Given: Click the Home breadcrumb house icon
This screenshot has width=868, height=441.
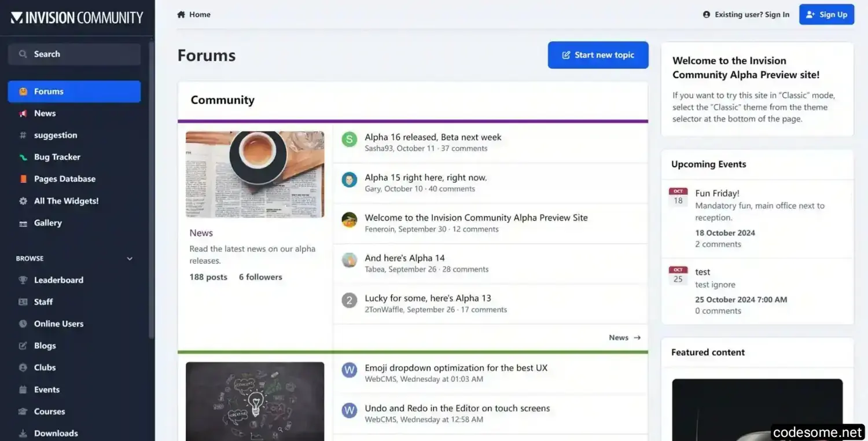Looking at the screenshot, I should click(x=181, y=14).
